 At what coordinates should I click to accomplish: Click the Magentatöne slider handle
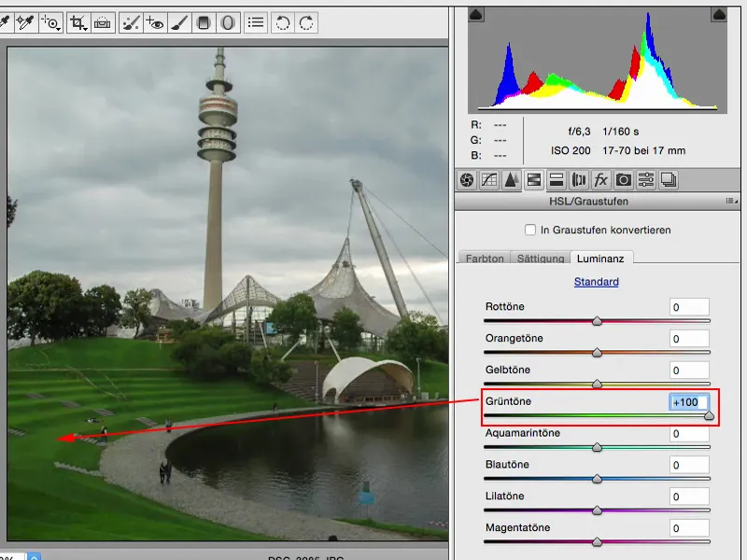point(597,542)
